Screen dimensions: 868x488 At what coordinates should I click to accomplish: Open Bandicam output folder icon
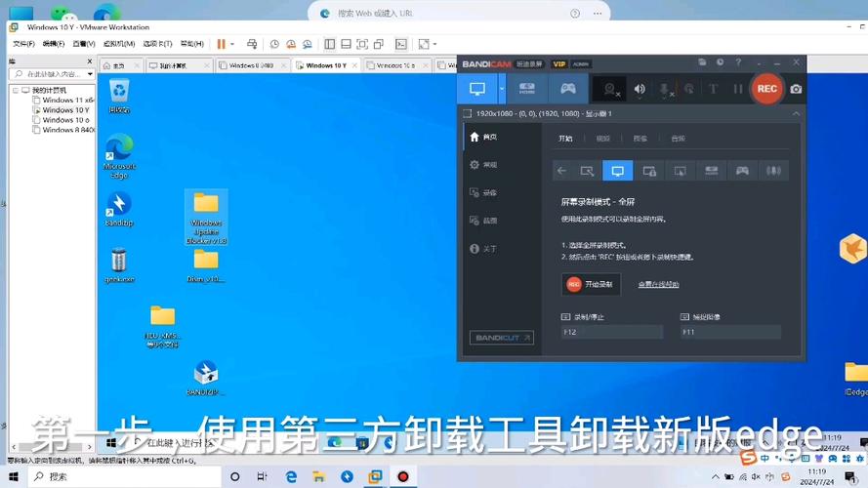(702, 62)
